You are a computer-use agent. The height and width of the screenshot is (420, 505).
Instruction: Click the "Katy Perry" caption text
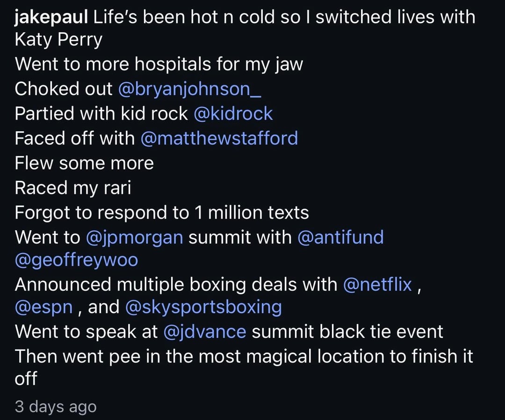coord(58,40)
